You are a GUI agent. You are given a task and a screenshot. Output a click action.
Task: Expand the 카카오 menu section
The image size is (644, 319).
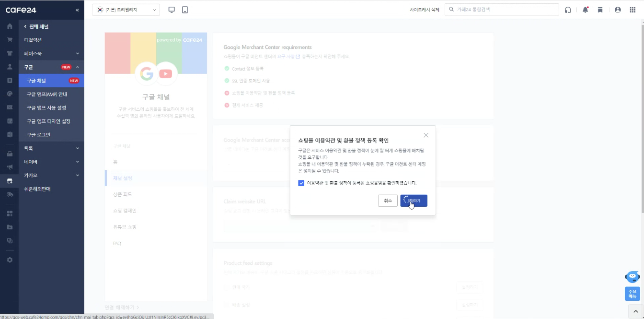[x=51, y=175]
